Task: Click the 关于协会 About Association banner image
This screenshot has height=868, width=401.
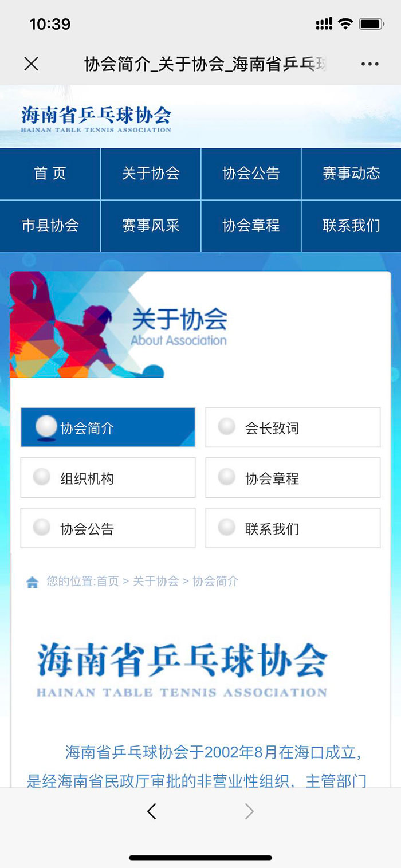Action: point(120,325)
